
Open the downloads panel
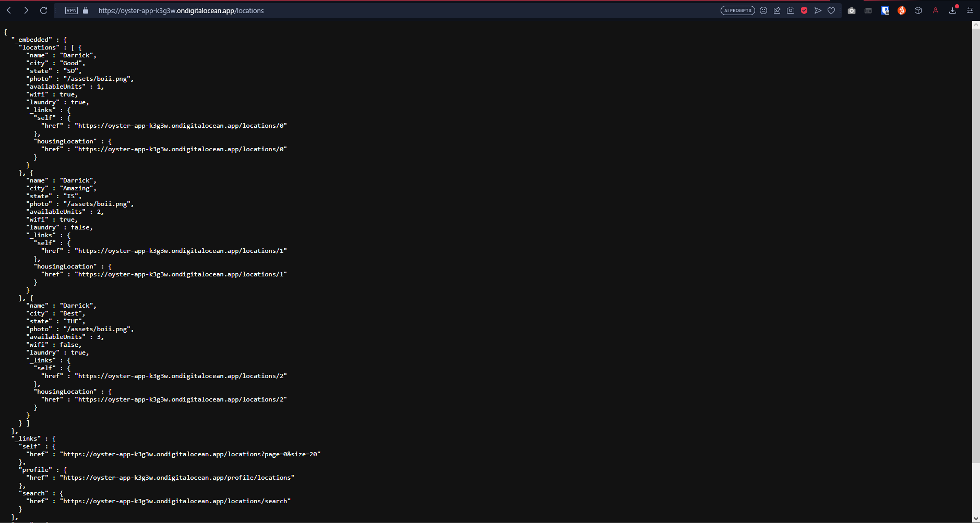[x=952, y=10]
